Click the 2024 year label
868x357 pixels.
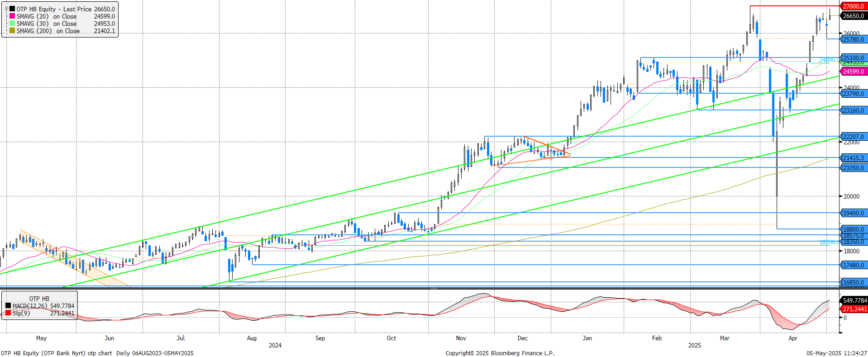[x=275, y=345]
